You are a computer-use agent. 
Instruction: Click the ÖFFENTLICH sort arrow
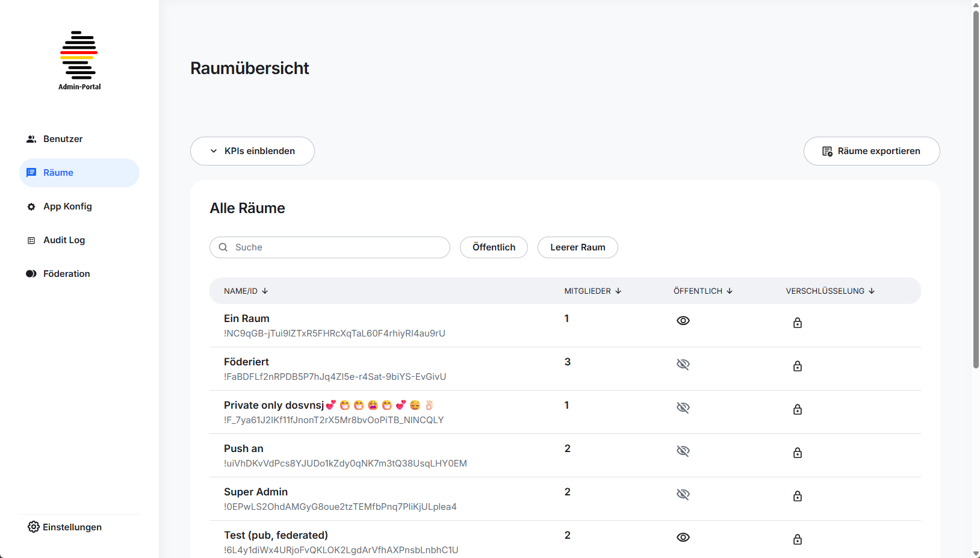[730, 291]
